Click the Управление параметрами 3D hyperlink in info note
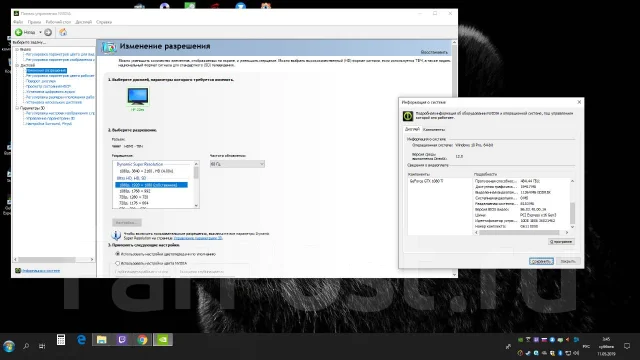The width and height of the screenshot is (640, 360). click(198, 238)
